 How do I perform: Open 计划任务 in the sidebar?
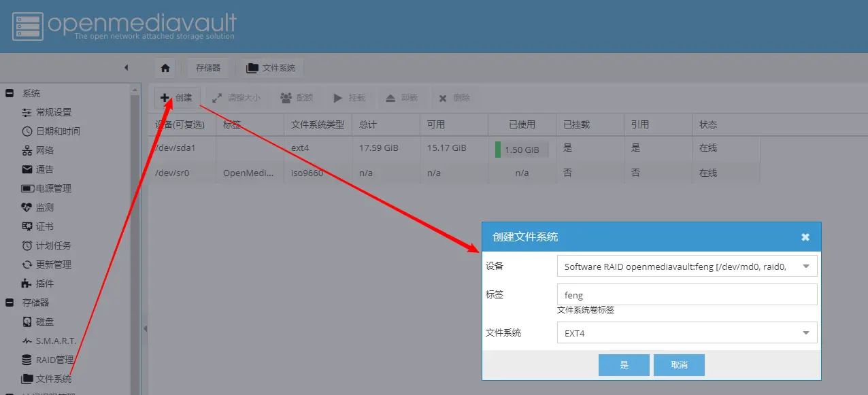(46, 245)
